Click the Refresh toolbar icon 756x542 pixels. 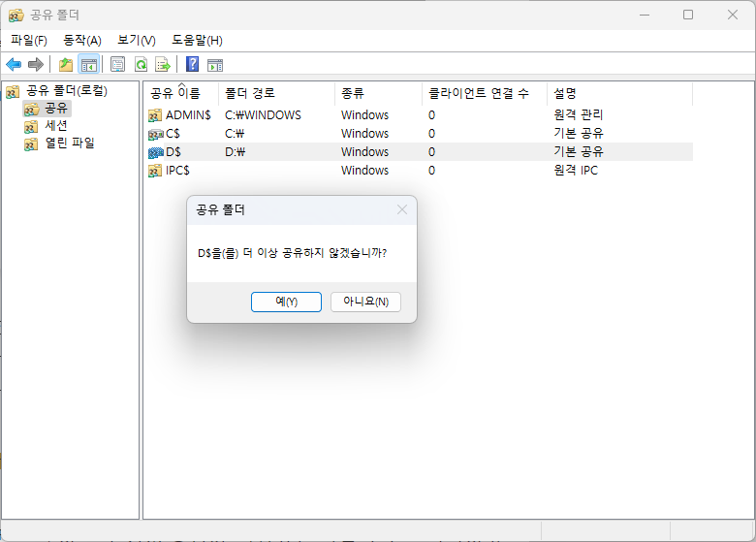click(x=141, y=64)
